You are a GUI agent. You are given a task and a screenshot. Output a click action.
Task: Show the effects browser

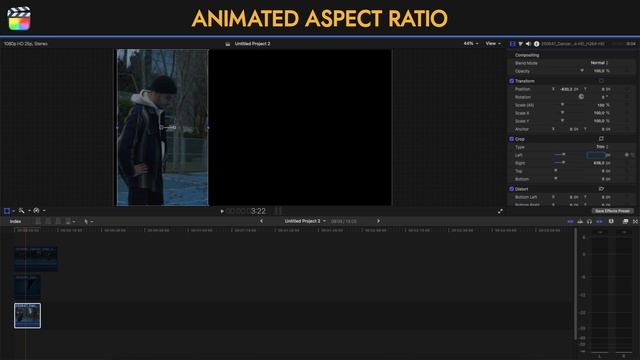625,221
